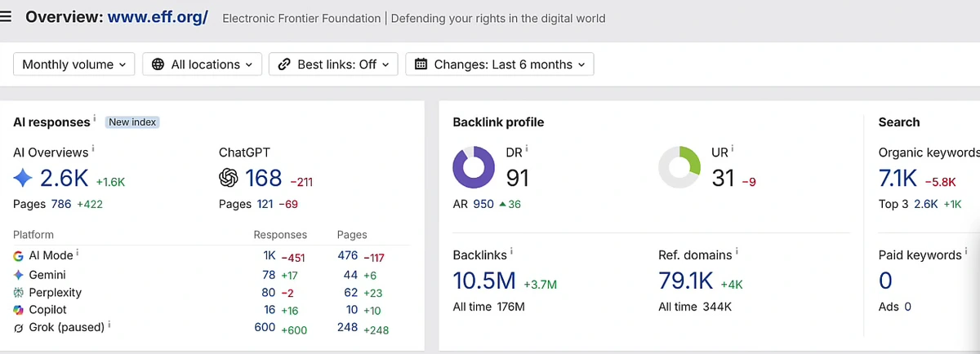Click the green UR donut chart
The height and width of the screenshot is (354, 980).
[x=679, y=167]
